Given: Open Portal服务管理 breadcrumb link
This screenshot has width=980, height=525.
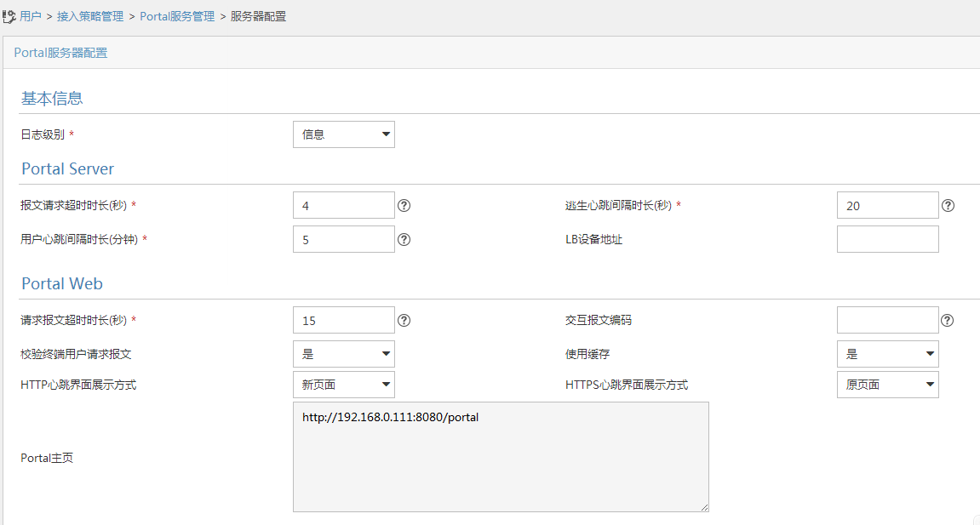Looking at the screenshot, I should point(177,16).
